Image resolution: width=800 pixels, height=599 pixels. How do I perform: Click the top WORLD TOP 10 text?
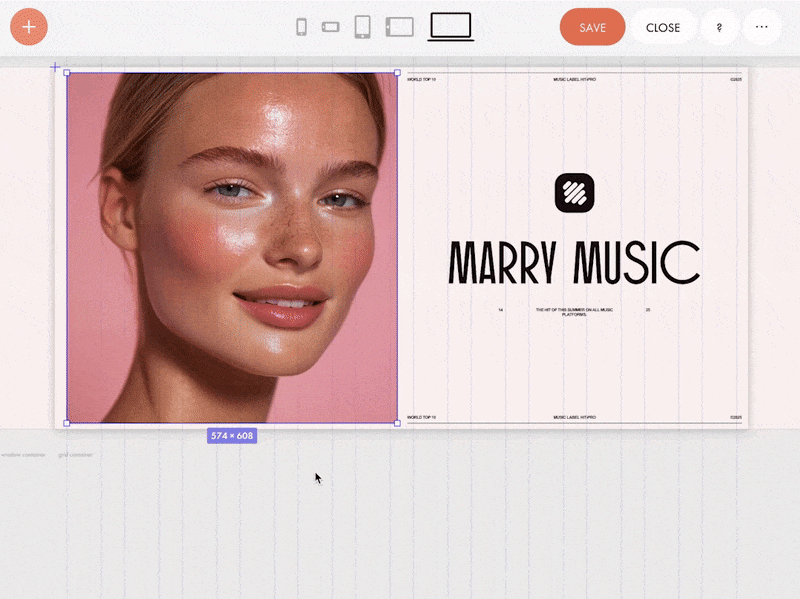tap(421, 80)
